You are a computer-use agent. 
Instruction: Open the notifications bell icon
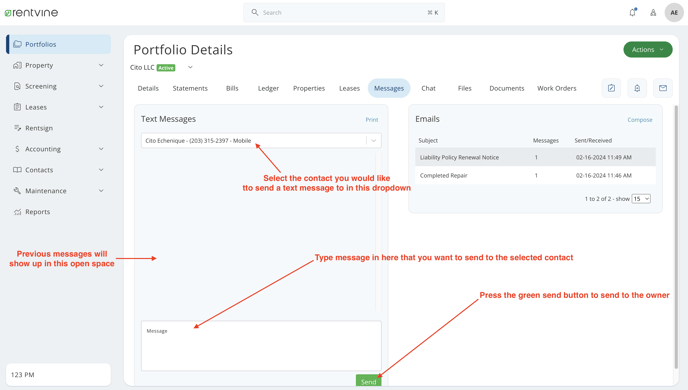(632, 12)
